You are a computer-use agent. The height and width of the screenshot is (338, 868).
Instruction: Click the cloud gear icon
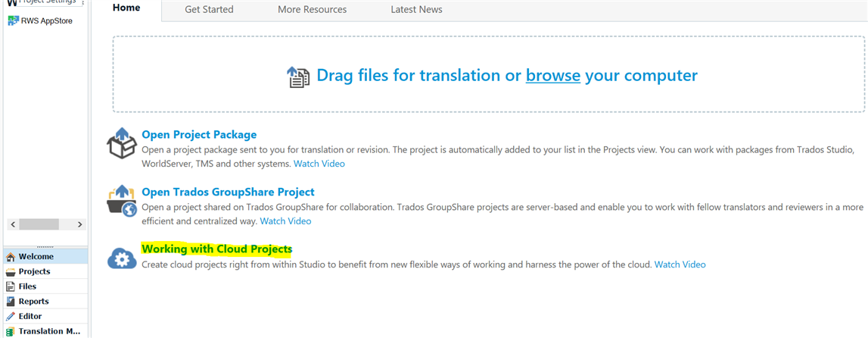point(122,258)
